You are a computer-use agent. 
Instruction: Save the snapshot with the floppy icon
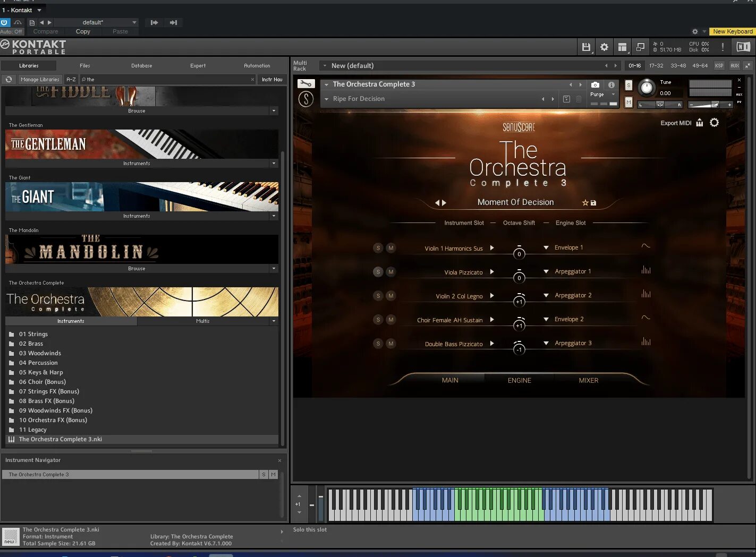(566, 99)
